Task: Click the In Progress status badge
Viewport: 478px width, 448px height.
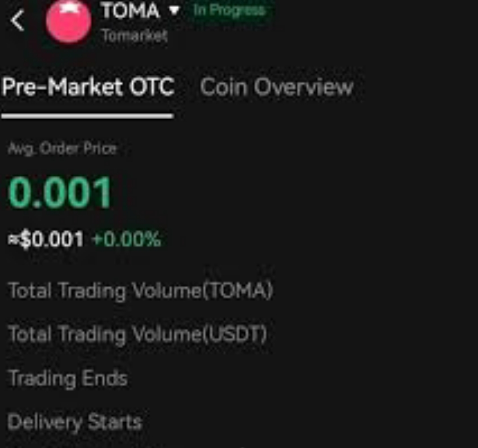Action: [229, 10]
